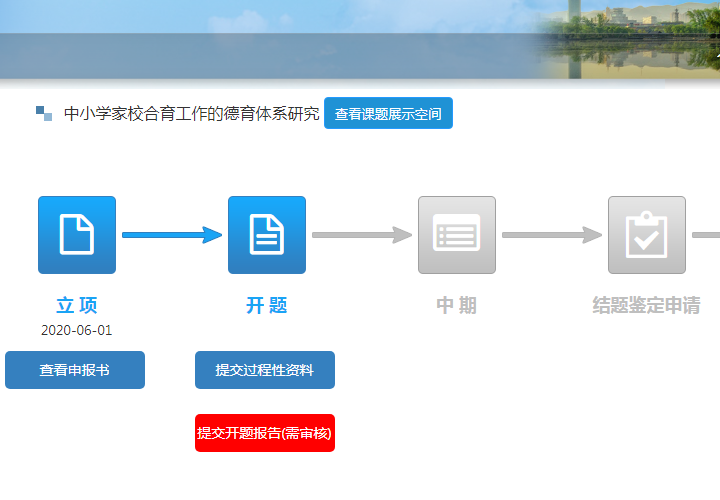Click the project title 中小学家校合育工作的德育体系研究
720x500 pixels.
pos(191,113)
